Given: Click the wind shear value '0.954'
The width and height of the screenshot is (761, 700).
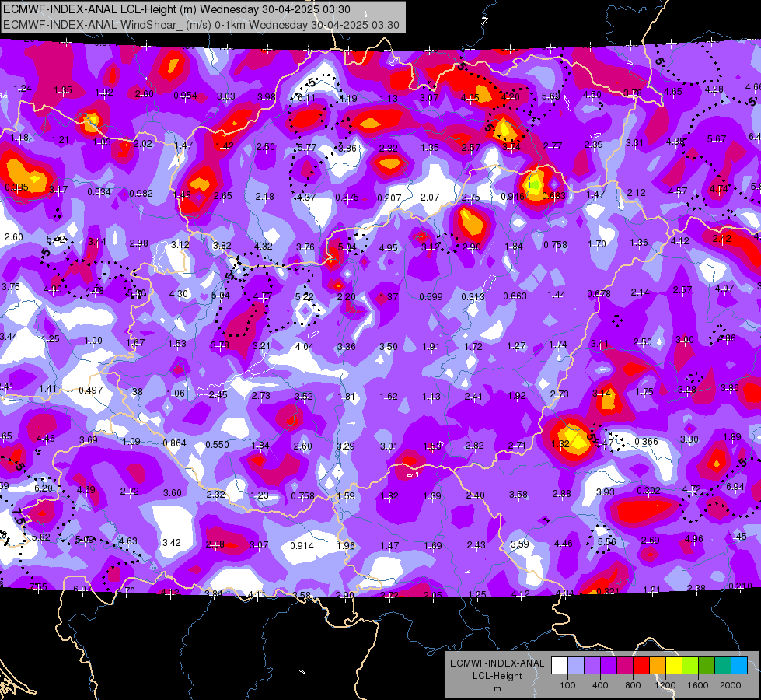Looking at the screenshot, I should click(x=186, y=95).
